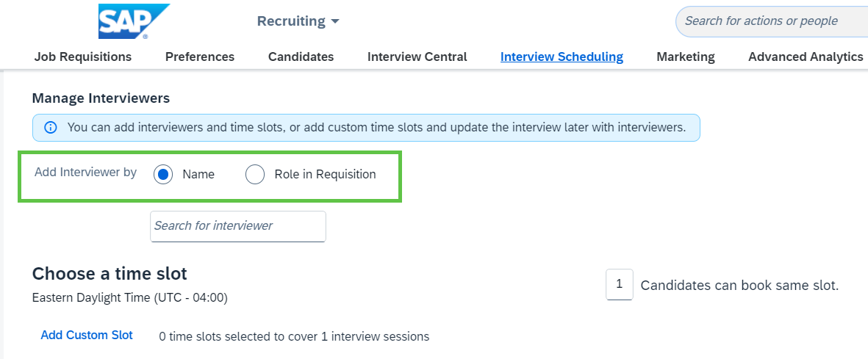Click the Search for actions or people box

click(x=772, y=21)
